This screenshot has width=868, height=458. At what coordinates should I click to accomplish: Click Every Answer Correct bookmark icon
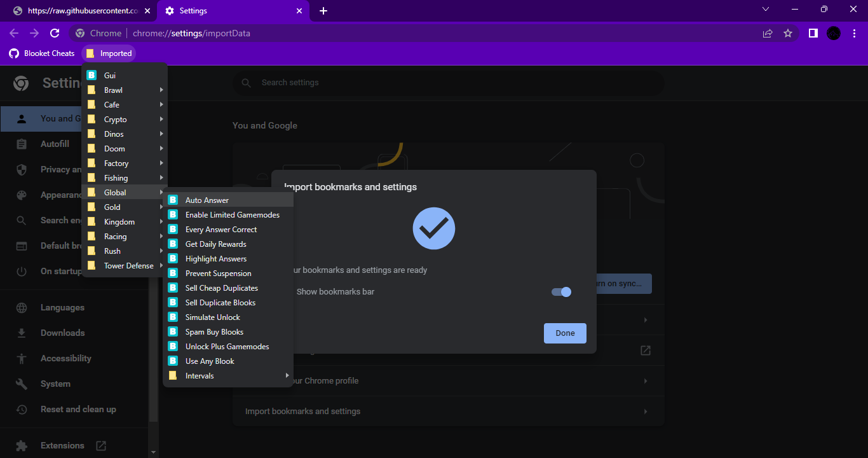tap(172, 229)
